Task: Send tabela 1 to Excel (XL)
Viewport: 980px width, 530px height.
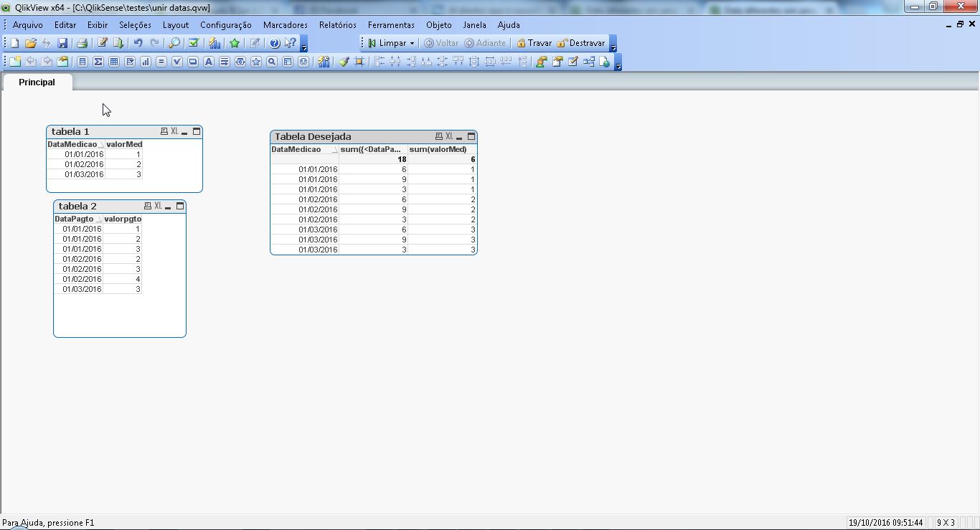Action: pyautogui.click(x=174, y=131)
